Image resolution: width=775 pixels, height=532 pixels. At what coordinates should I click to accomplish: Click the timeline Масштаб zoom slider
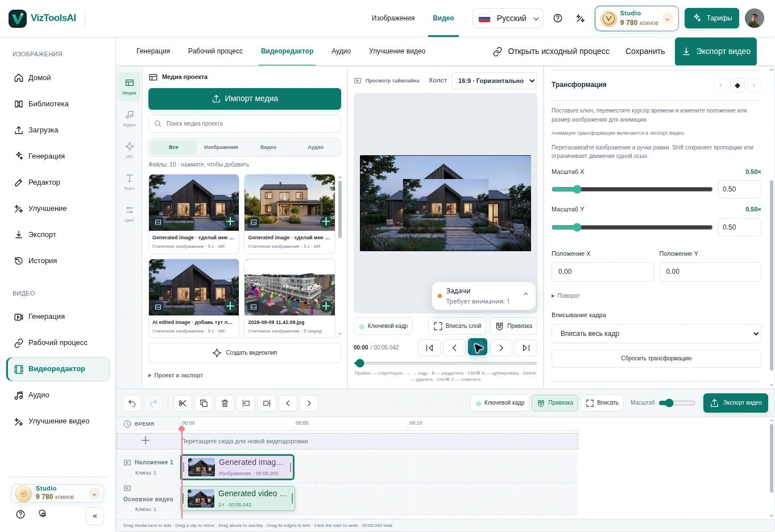677,403
